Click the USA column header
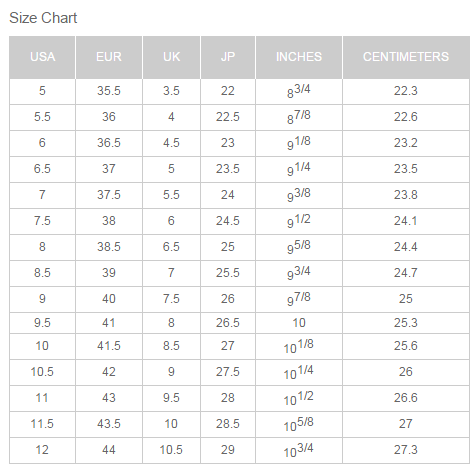 [42, 57]
